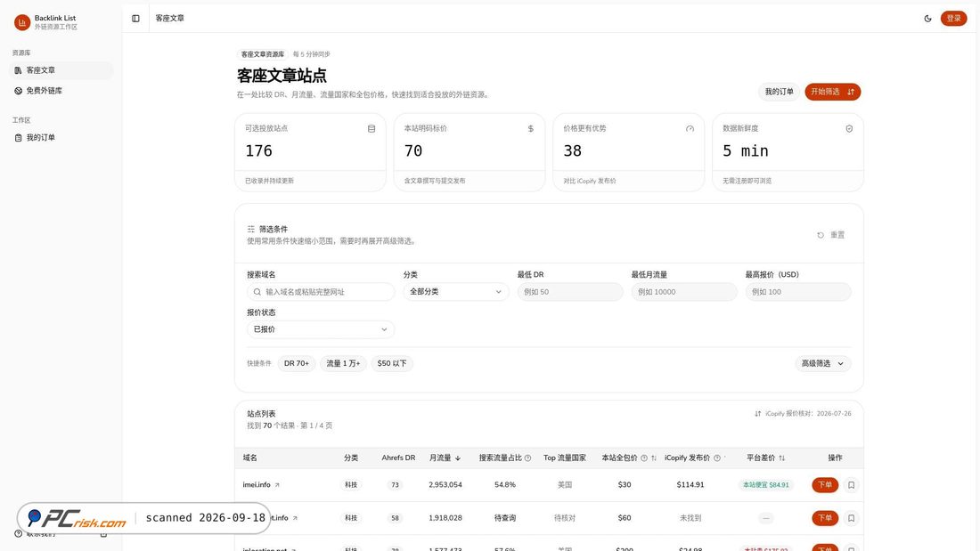Image resolution: width=980 pixels, height=551 pixels.
Task: Toggle the $50 以下 quick filter
Action: point(392,363)
